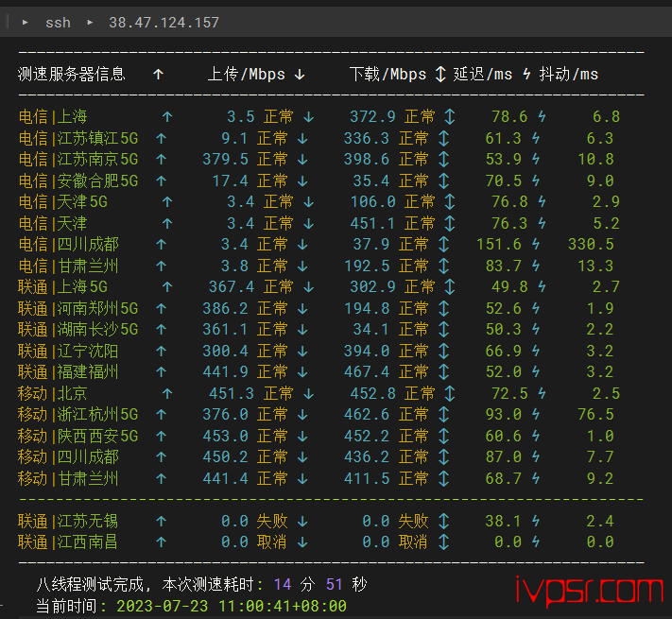The width and height of the screenshot is (672, 619).
Task: Select the header text 测速服务器信息
Action: point(72,74)
